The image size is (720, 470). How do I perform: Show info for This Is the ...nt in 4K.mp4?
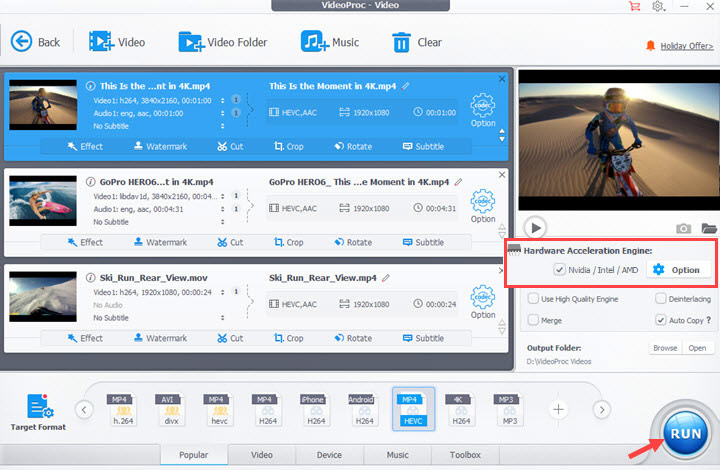pos(91,86)
